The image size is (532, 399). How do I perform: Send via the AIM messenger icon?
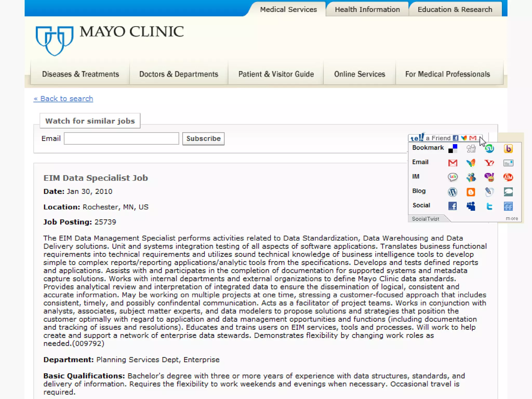coord(508,177)
